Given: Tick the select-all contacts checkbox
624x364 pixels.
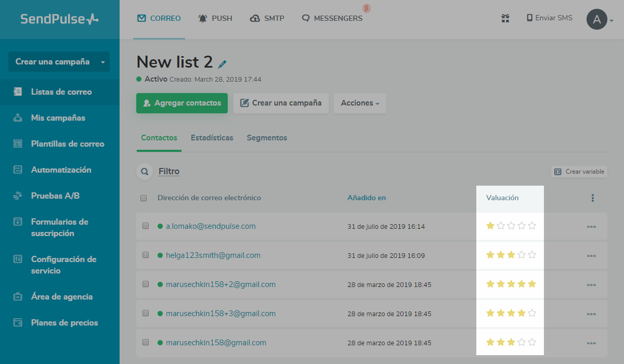Looking at the screenshot, I should point(144,198).
